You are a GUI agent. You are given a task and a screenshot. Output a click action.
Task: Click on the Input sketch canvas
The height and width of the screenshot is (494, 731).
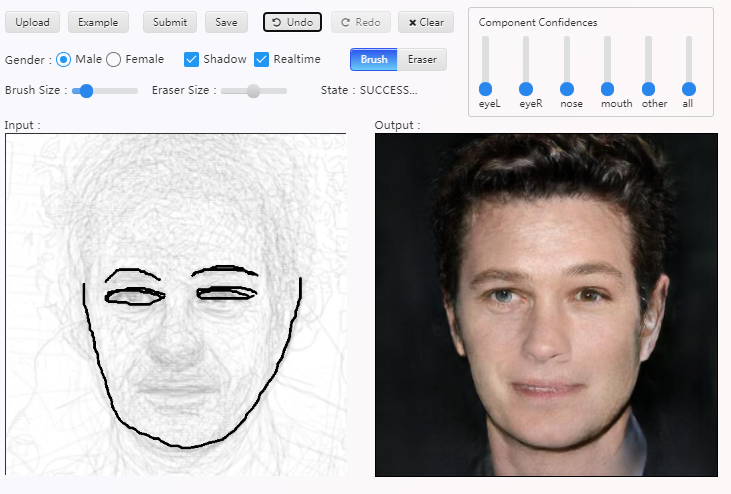[x=176, y=304]
